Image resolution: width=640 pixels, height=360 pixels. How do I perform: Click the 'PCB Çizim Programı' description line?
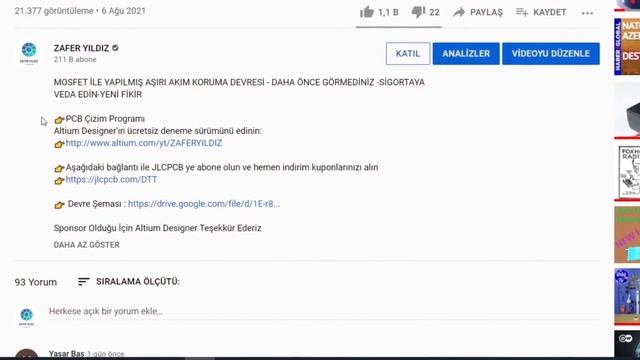click(105, 119)
